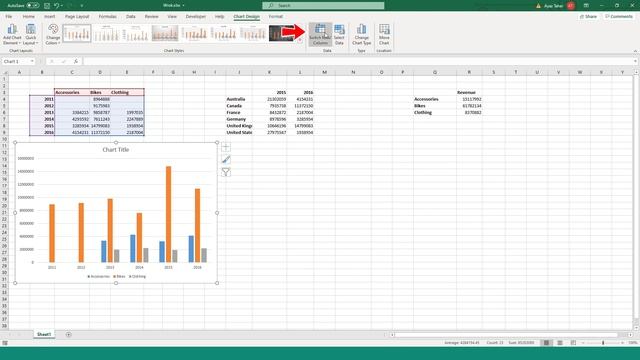Select the dark-background chart style thumbnail
The width and height of the screenshot is (640, 360).
pyautogui.click(x=281, y=33)
